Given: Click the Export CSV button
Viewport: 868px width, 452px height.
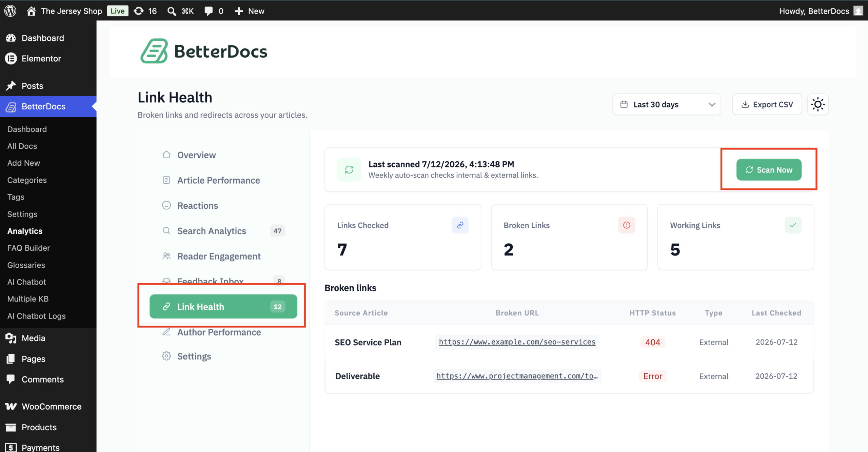Looking at the screenshot, I should point(767,104).
